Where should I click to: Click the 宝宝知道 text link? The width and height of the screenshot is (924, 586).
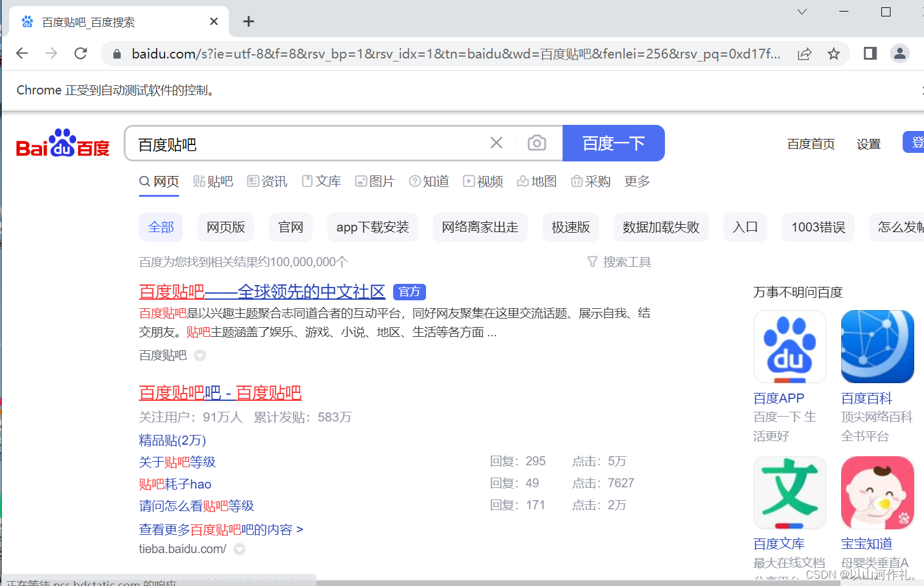(867, 543)
